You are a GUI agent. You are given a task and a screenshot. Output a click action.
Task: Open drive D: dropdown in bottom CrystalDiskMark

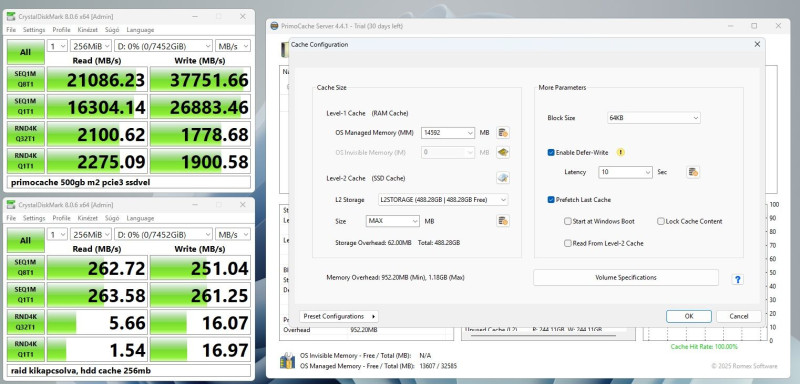[163, 234]
